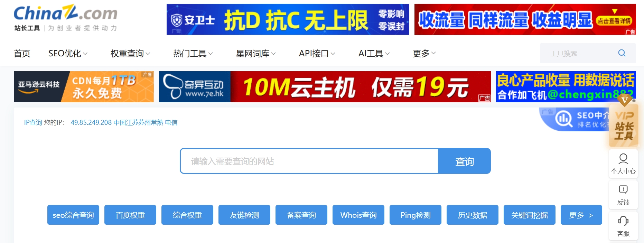Expand the 热门工具 dropdown menu
Screen dimensions: 644x243
point(193,54)
